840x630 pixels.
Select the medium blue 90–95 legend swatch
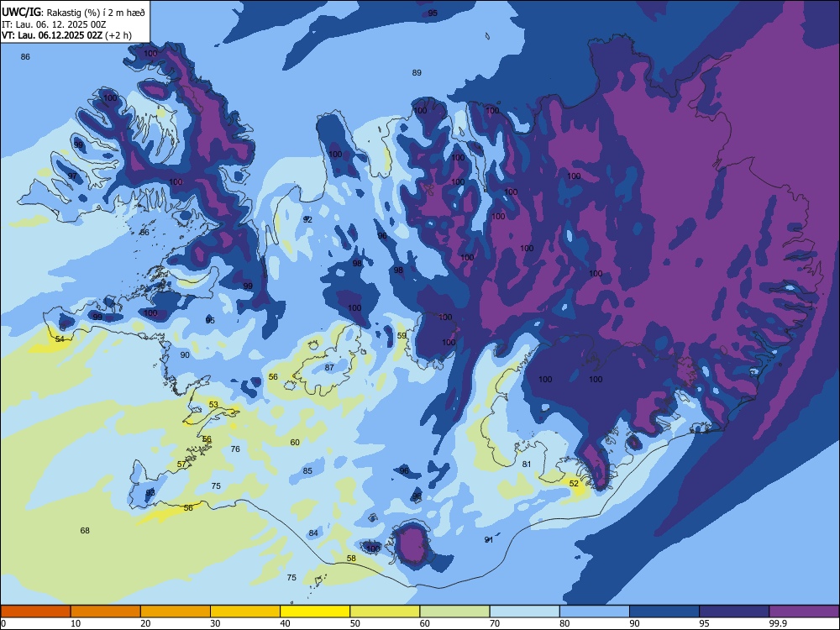[664, 612]
